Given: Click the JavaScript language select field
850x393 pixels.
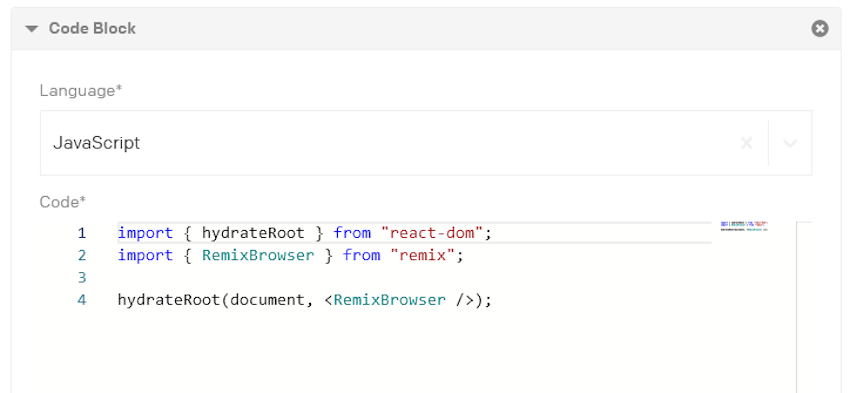Looking at the screenshot, I should [x=426, y=143].
